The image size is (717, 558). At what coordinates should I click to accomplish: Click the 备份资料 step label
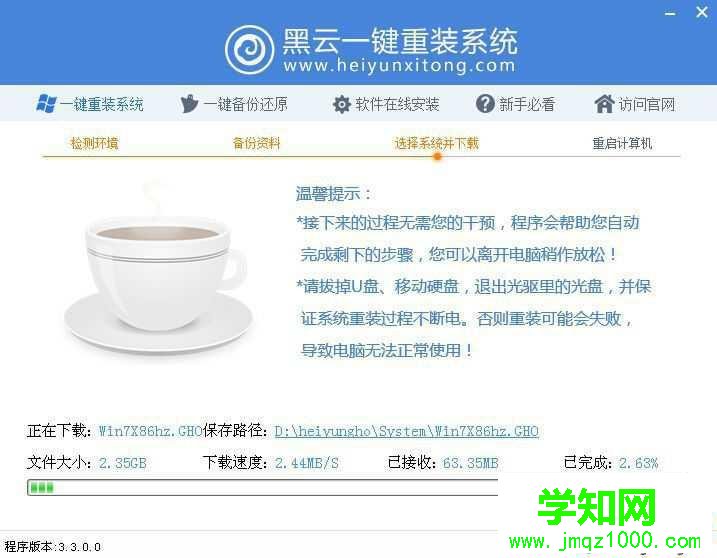click(x=256, y=143)
